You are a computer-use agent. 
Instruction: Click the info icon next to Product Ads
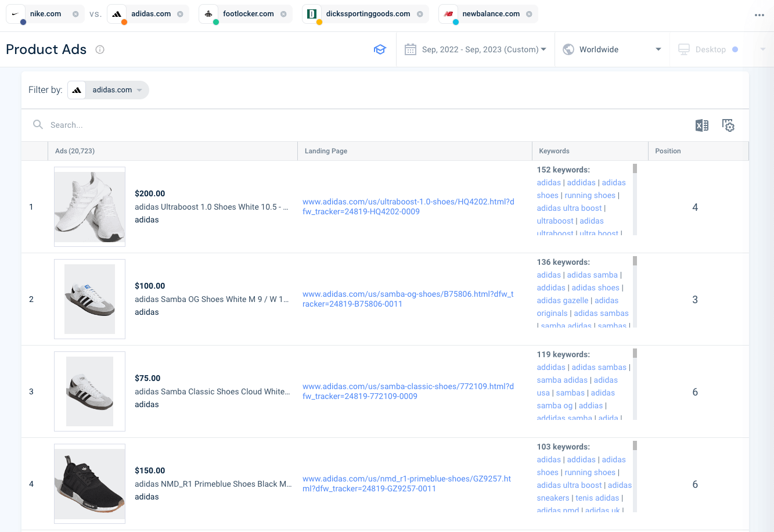[99, 49]
